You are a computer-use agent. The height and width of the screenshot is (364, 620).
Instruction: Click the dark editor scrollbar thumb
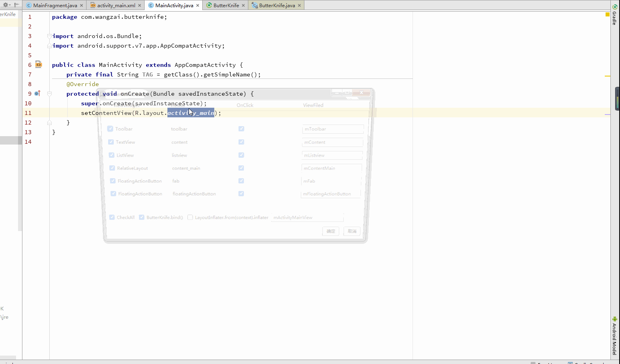pos(617,99)
